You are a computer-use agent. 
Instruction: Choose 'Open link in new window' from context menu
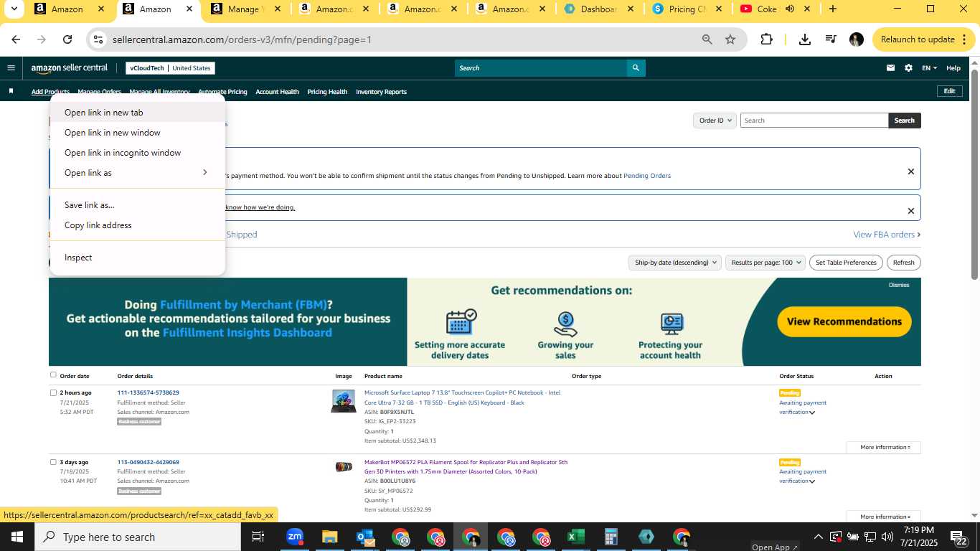click(138, 133)
